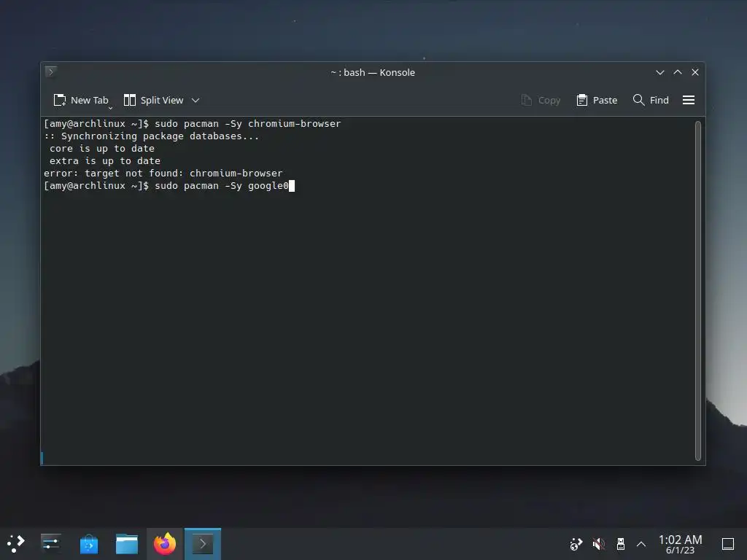This screenshot has height=560, width=747.
Task: Expand the Split View chevron menu
Action: 196,100
